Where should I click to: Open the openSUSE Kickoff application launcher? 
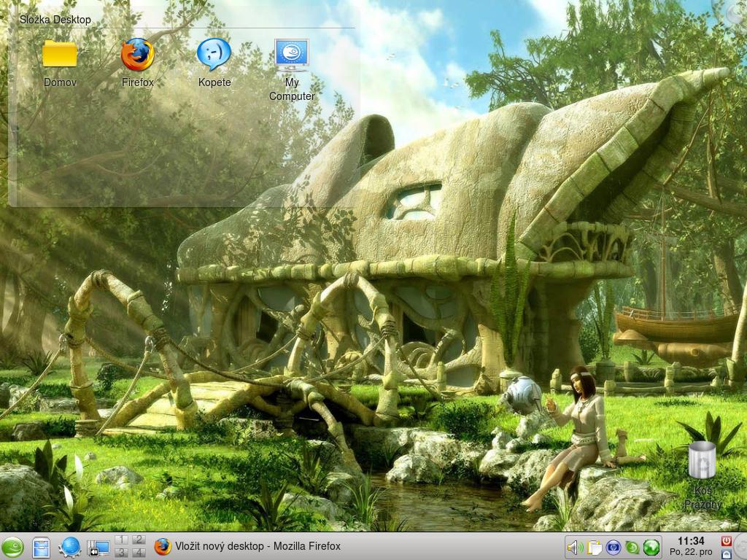(12, 547)
